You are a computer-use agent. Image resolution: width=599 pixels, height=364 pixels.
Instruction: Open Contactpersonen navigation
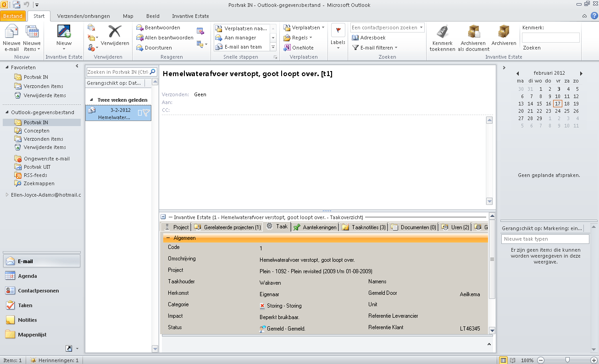click(x=42, y=291)
